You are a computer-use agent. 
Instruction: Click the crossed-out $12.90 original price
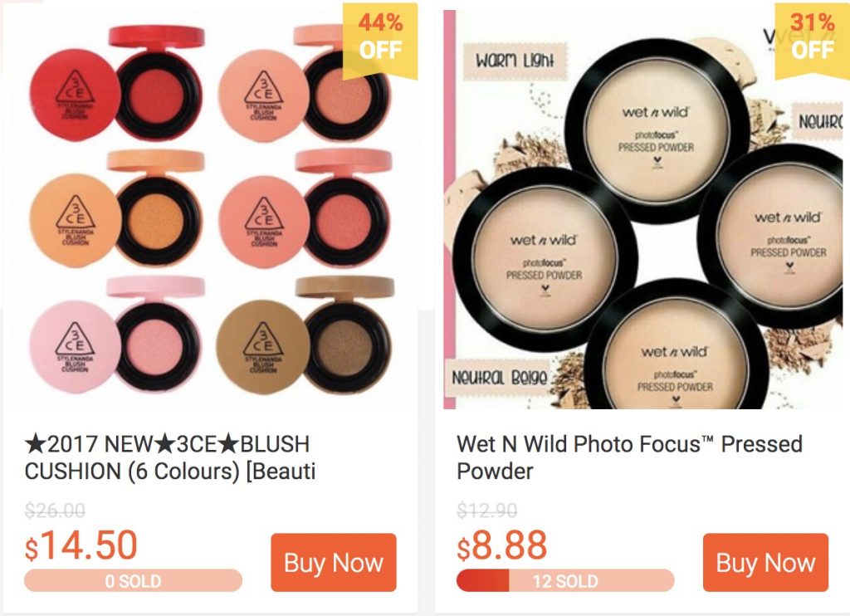pyautogui.click(x=487, y=511)
